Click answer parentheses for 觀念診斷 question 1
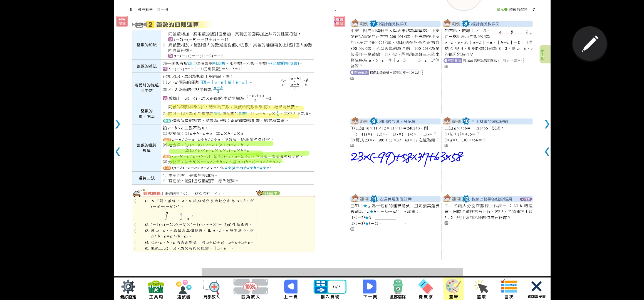644x300 pixels. (x=140, y=201)
